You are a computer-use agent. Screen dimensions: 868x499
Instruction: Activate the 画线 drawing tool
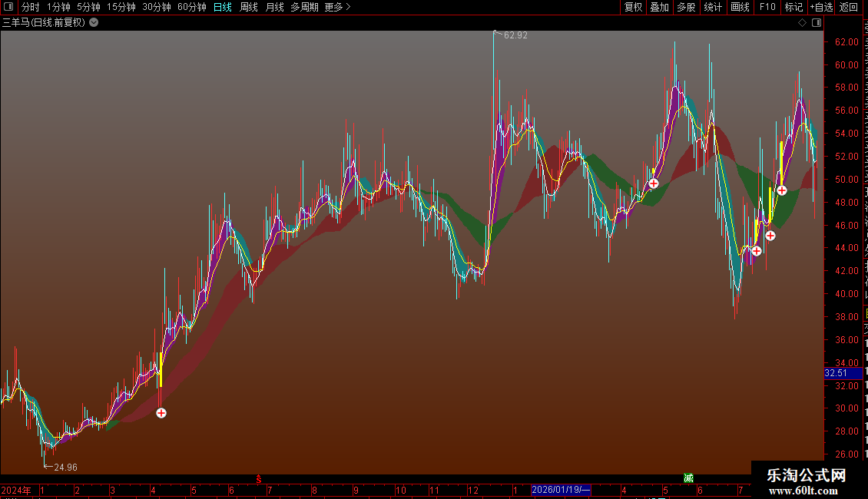point(740,7)
